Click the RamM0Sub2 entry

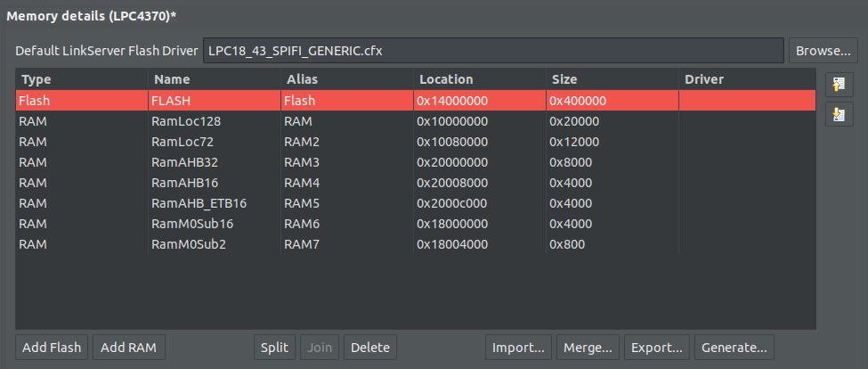point(189,244)
